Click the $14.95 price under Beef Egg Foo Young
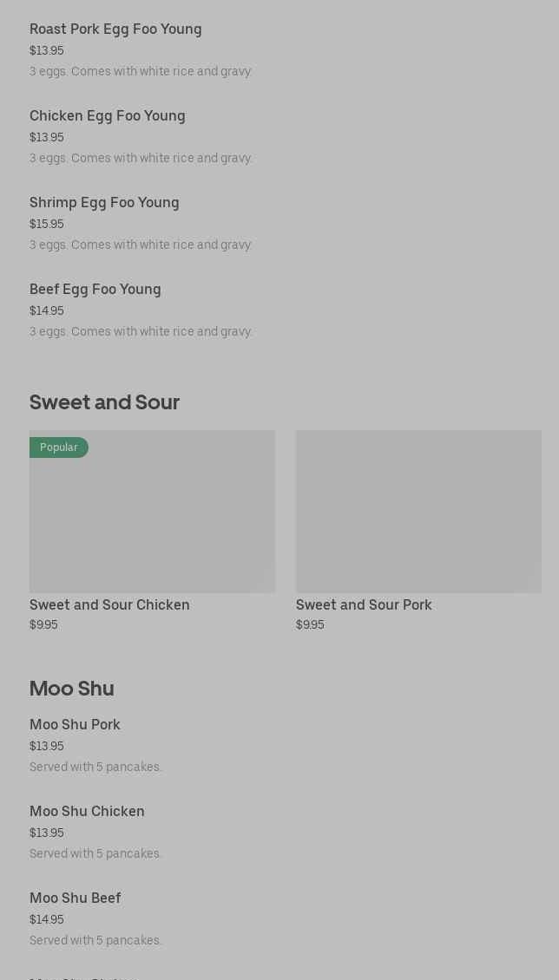Image resolution: width=559 pixels, height=980 pixels. tap(47, 311)
